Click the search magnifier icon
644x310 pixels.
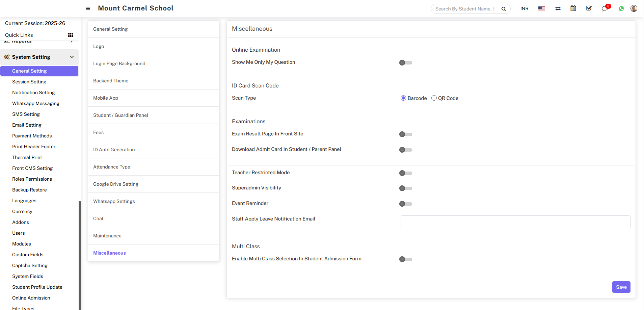[503, 9]
